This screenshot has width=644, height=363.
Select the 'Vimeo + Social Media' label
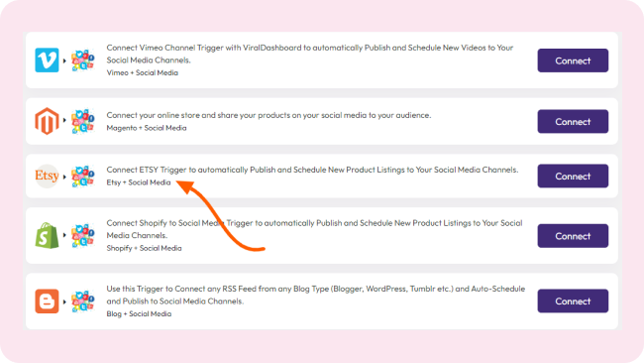[142, 72]
